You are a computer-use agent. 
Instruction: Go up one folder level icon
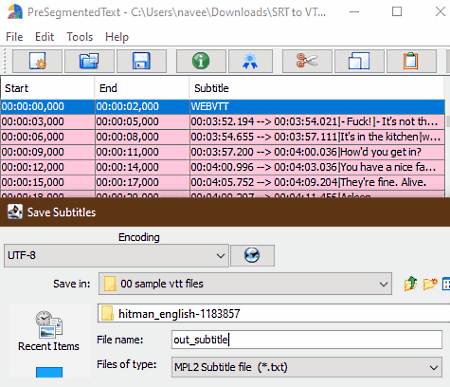[411, 284]
